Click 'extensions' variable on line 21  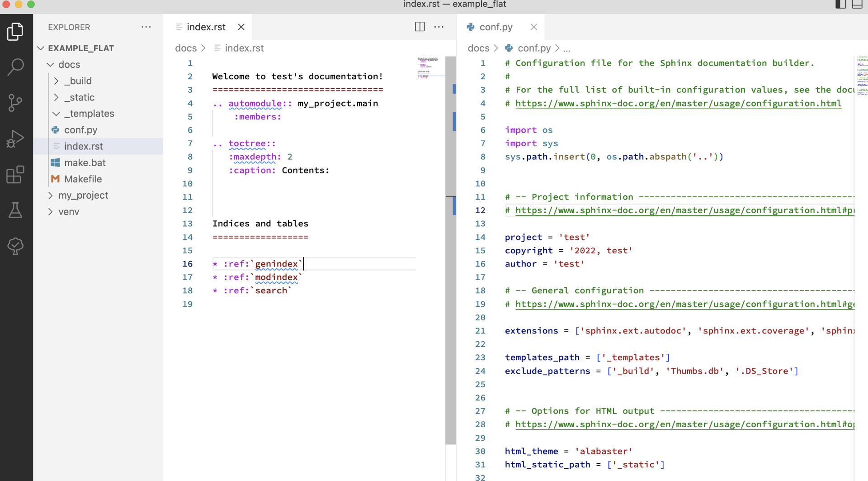click(531, 331)
